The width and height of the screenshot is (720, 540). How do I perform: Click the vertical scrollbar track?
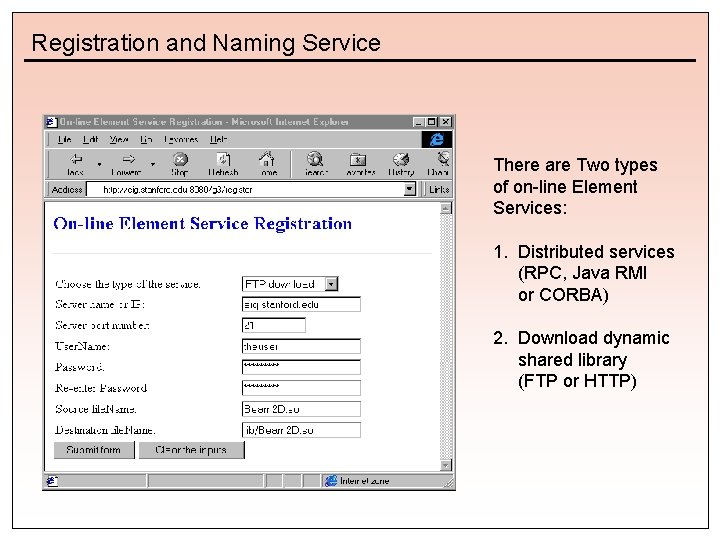[445, 337]
